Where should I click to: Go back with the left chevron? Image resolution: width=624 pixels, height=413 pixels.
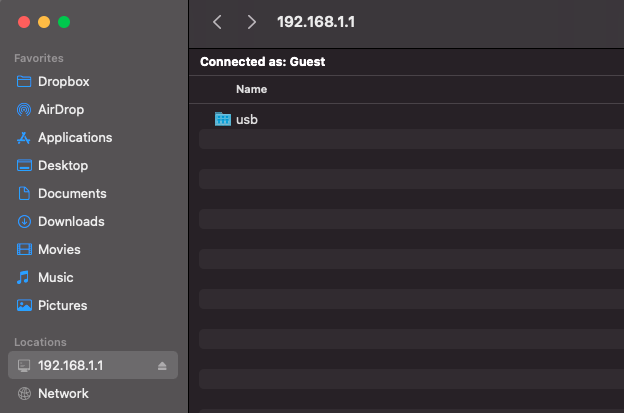(x=217, y=22)
